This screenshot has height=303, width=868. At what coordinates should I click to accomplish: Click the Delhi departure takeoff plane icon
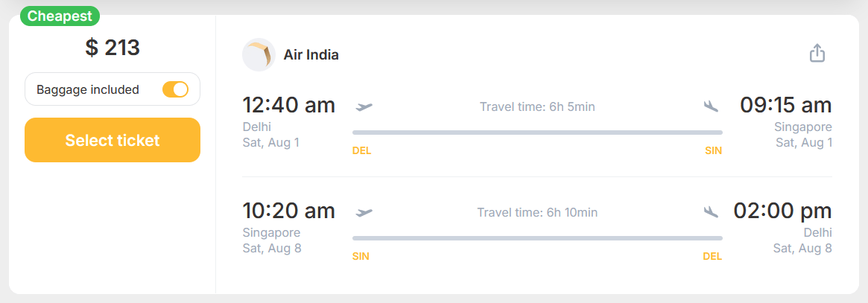(x=364, y=106)
